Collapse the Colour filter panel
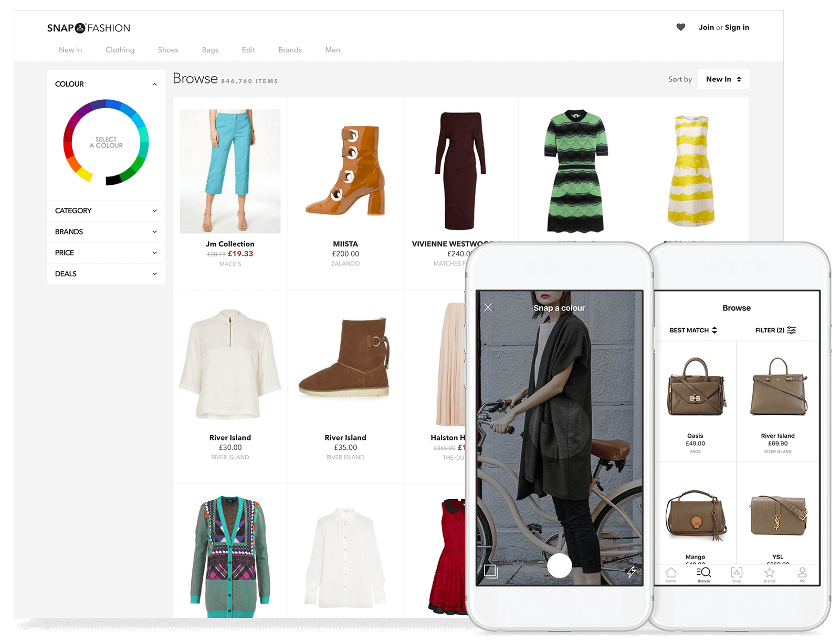 154,84
